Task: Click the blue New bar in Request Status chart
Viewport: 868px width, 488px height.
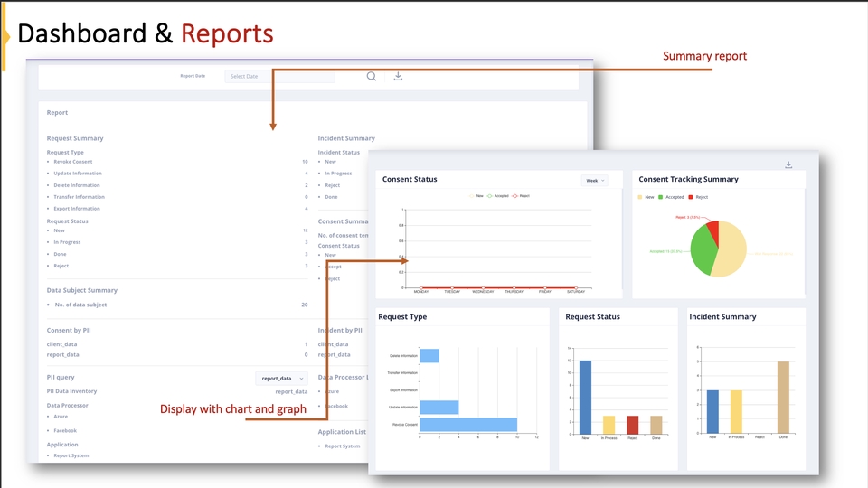Action: [585, 398]
